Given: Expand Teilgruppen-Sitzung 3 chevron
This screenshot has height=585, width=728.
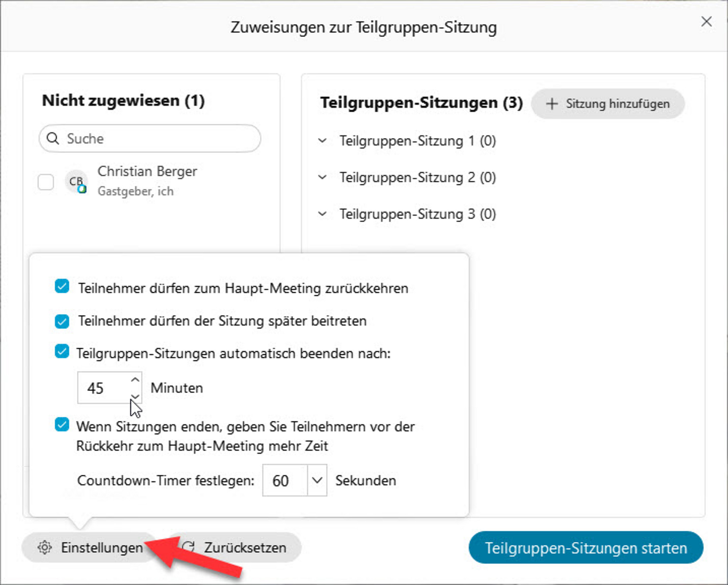Looking at the screenshot, I should coord(322,214).
